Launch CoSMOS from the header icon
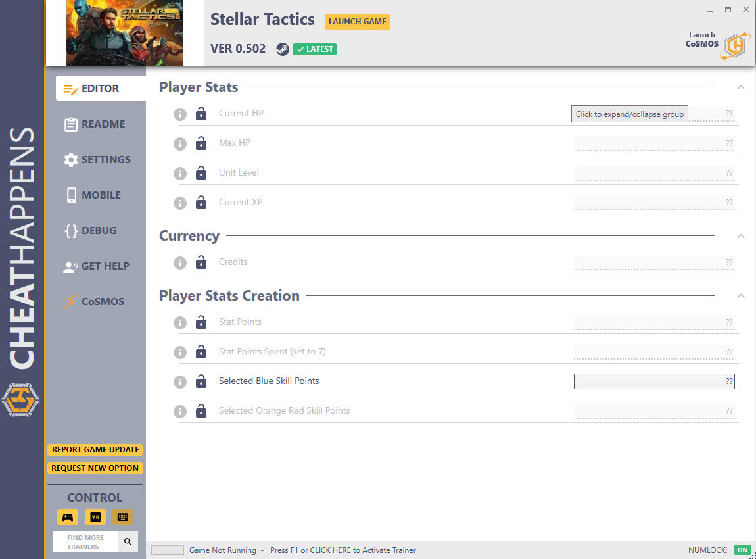 pyautogui.click(x=735, y=46)
